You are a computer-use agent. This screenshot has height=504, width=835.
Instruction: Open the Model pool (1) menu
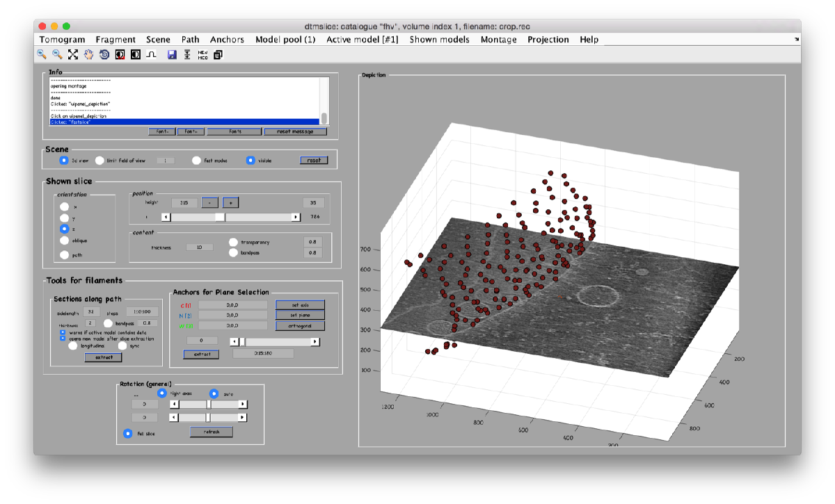285,40
